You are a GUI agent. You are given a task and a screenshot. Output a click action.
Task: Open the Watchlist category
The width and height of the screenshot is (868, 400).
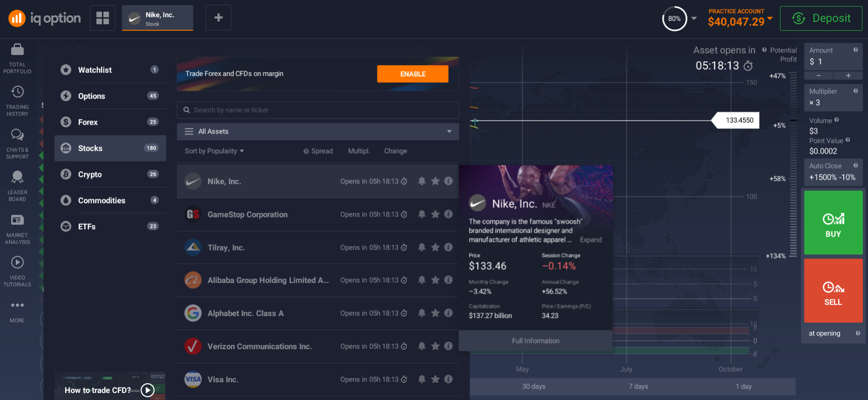110,70
